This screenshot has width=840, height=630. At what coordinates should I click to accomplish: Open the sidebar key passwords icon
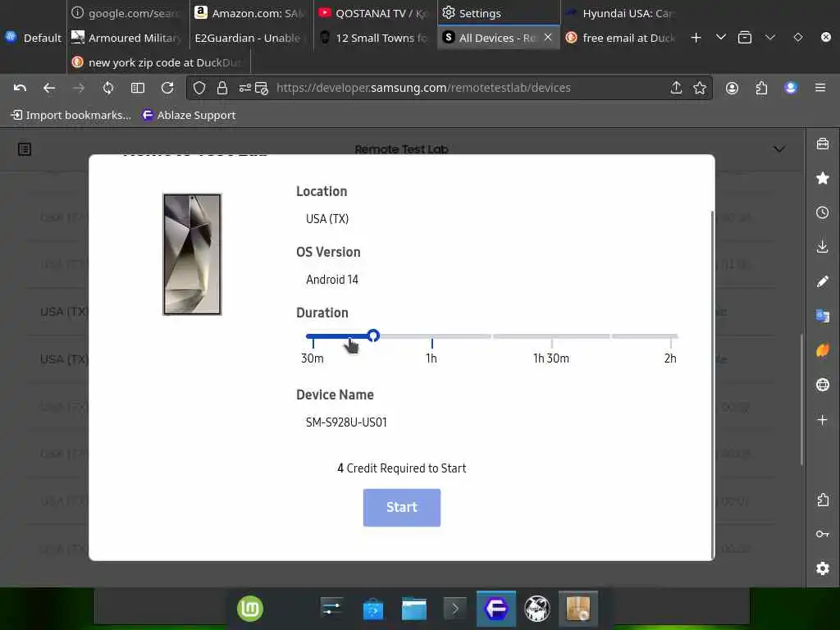[823, 534]
